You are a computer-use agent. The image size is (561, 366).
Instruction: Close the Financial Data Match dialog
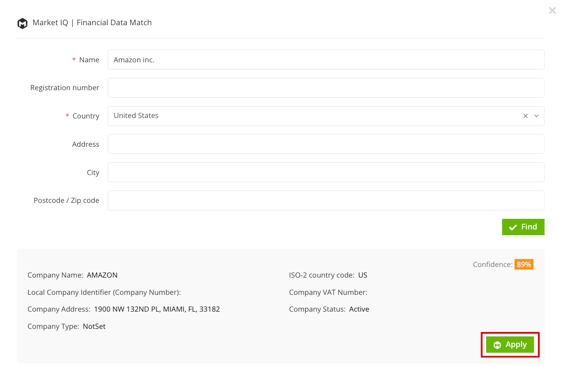coord(552,11)
